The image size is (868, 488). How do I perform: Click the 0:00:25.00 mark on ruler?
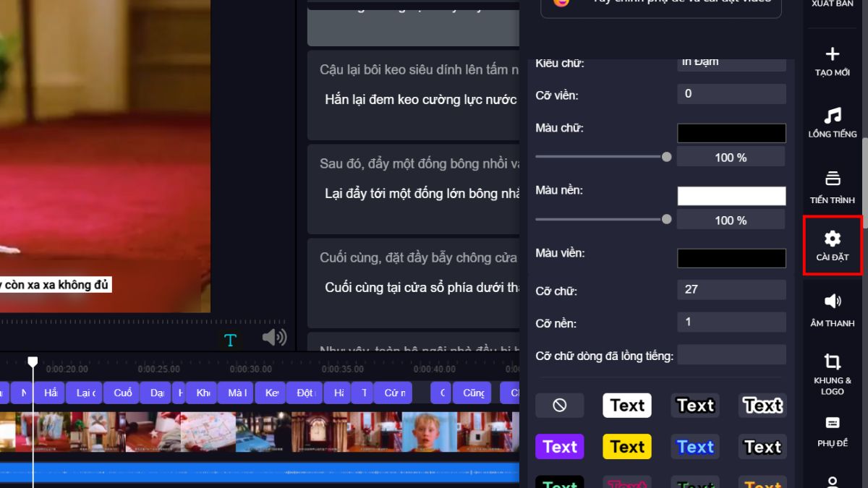pos(158,369)
